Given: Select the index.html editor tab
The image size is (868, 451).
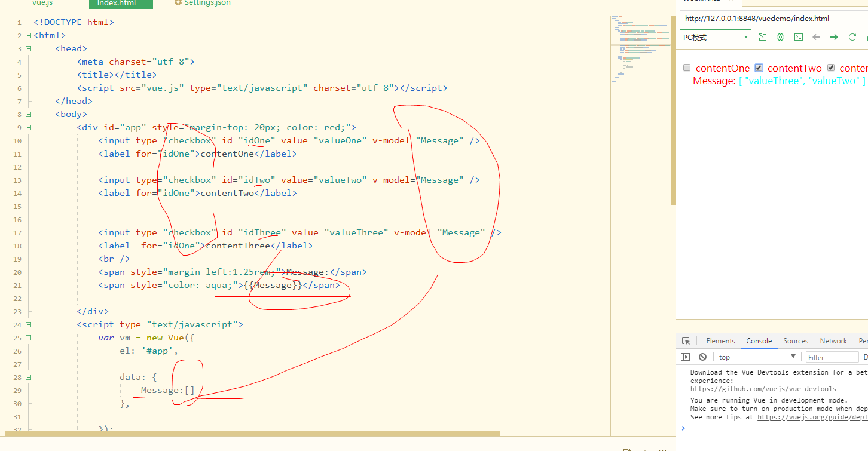Looking at the screenshot, I should coord(121,4).
